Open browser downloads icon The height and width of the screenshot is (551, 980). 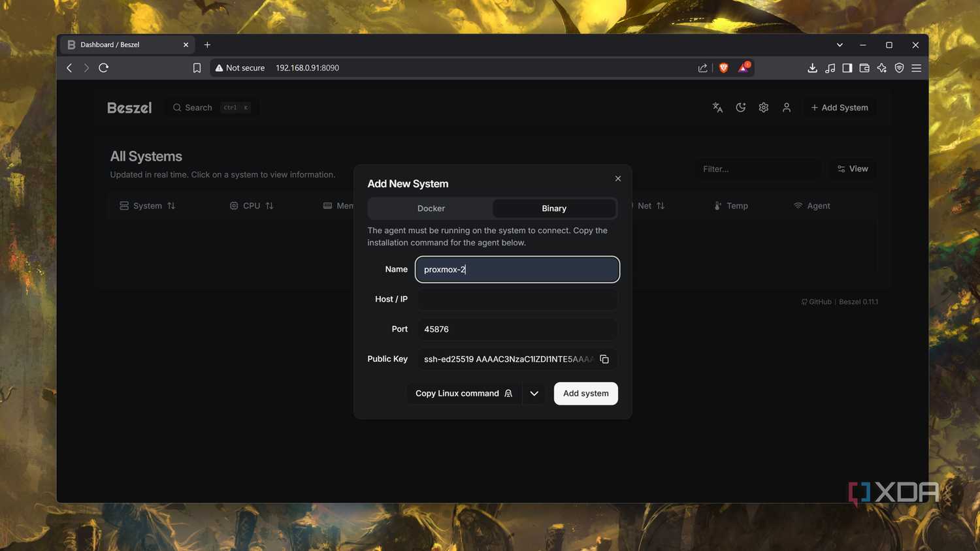(x=812, y=68)
